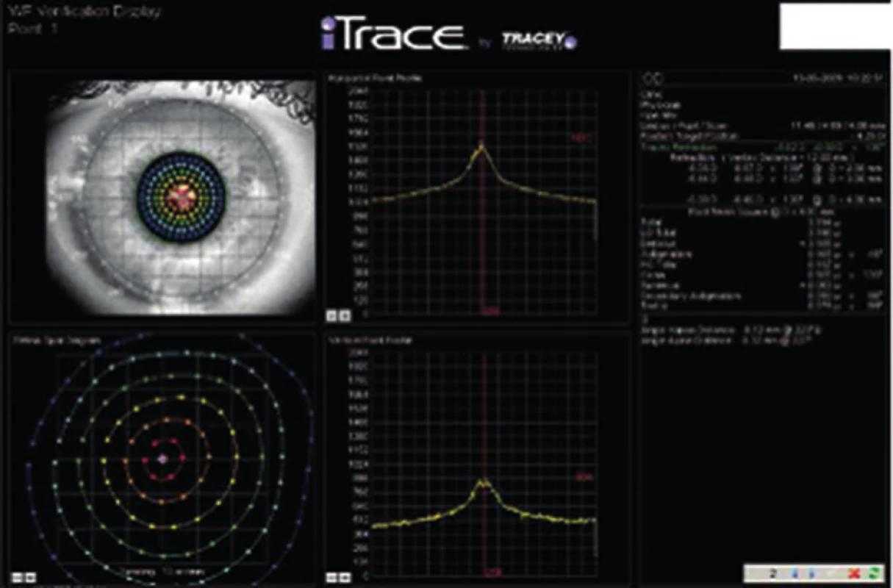Click the 'Secondary Astigmatism' row

pyautogui.click(x=761, y=296)
